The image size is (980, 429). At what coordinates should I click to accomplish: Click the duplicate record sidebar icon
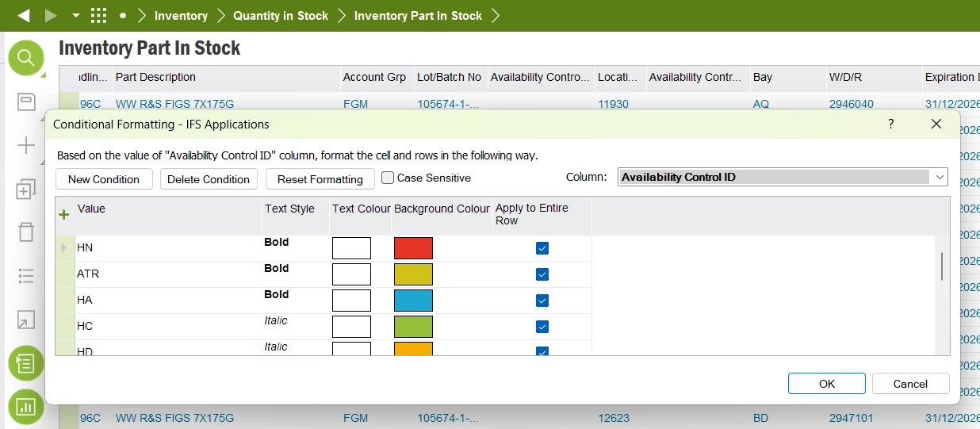pos(26,190)
